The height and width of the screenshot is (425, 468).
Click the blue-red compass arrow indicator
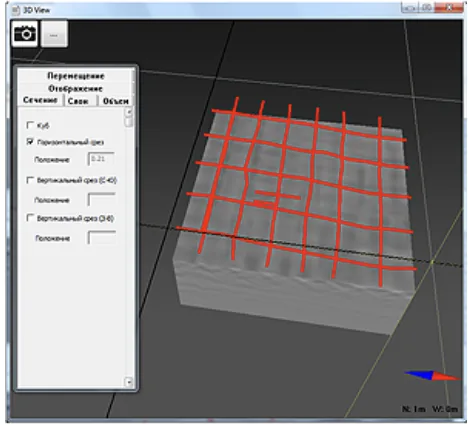coord(431,376)
